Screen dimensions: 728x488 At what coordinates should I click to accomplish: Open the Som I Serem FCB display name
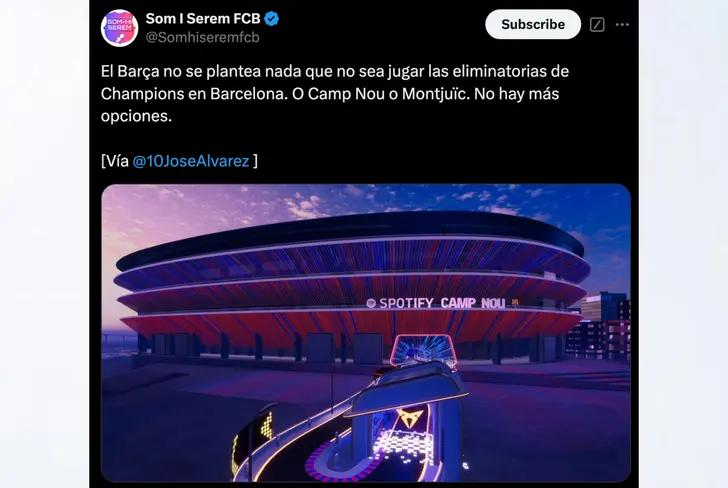tap(203, 19)
